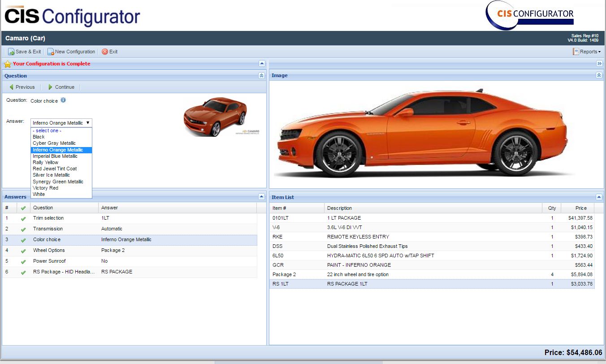Image resolution: width=606 pixels, height=364 pixels.
Task: Click the Reports document icon
Action: (576, 52)
